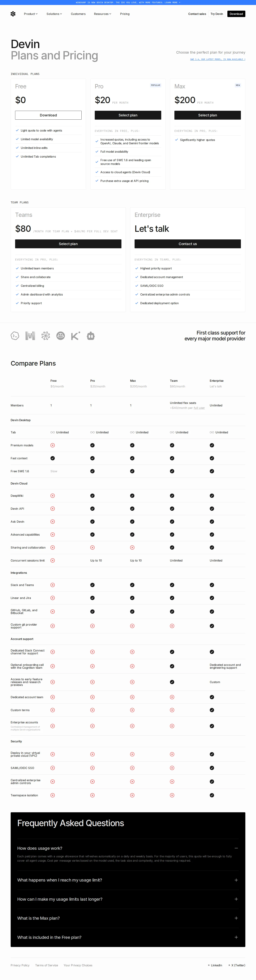Click the blocky M Mistral provider logo
Viewport: 256px width, 980px height.
30,336
